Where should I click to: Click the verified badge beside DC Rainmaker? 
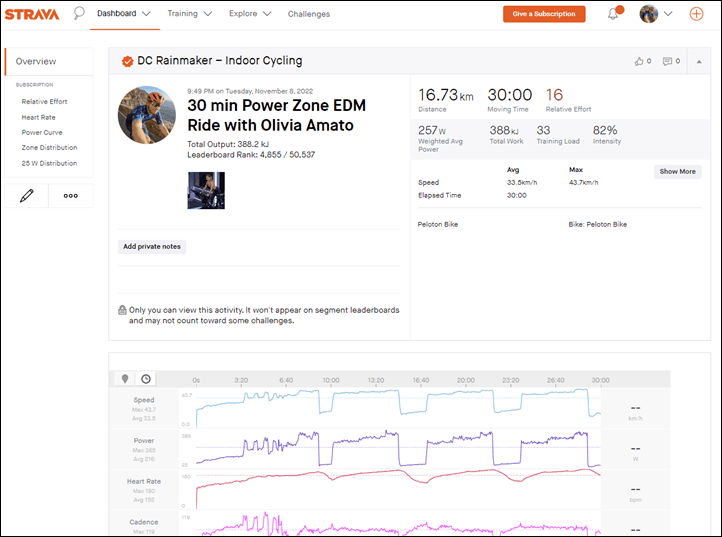click(127, 61)
